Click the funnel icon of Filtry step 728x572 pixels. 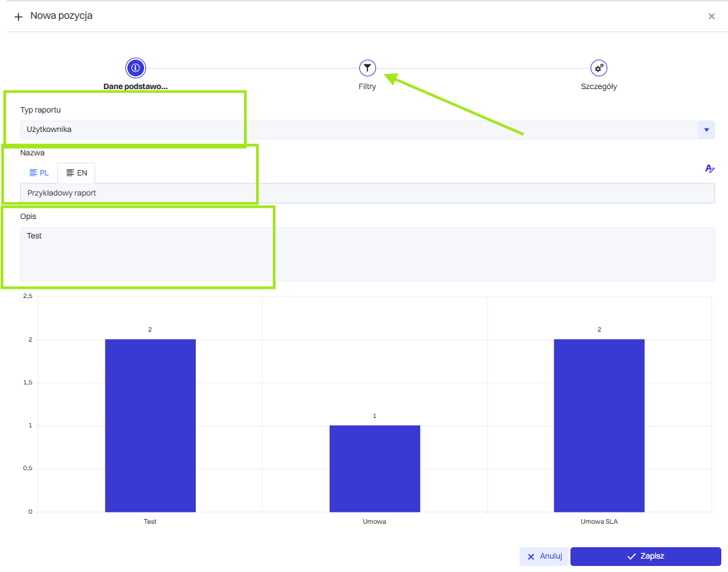pos(367,68)
